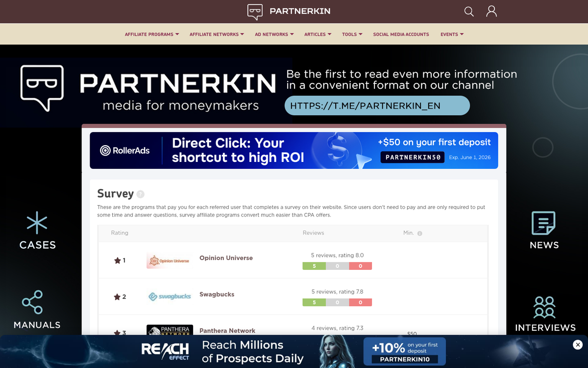The image size is (588, 368).
Task: Click the search icon in the top header
Action: [x=468, y=11]
